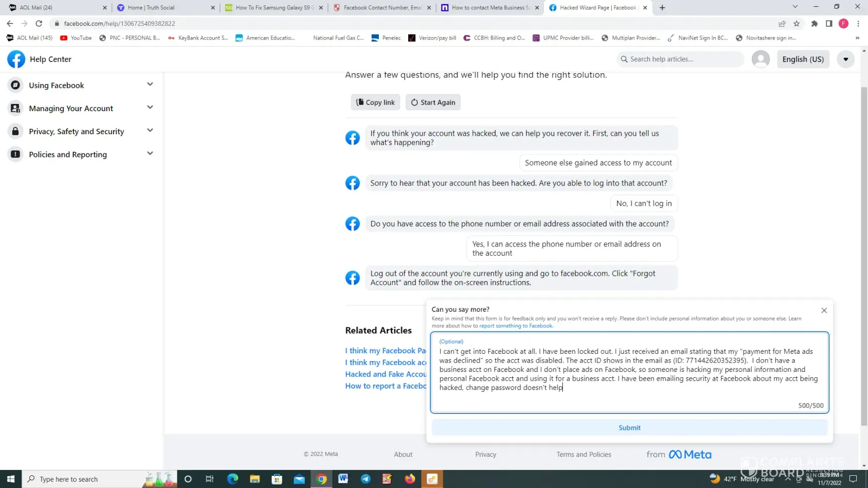The image size is (868, 488).
Task: Open Firefox from taskbar
Action: pyautogui.click(x=410, y=479)
